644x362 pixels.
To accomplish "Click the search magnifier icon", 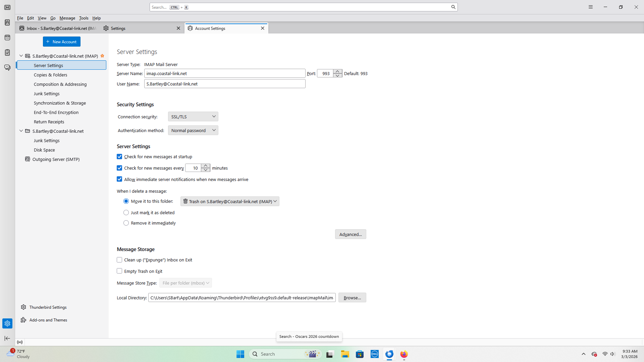I will click(453, 7).
